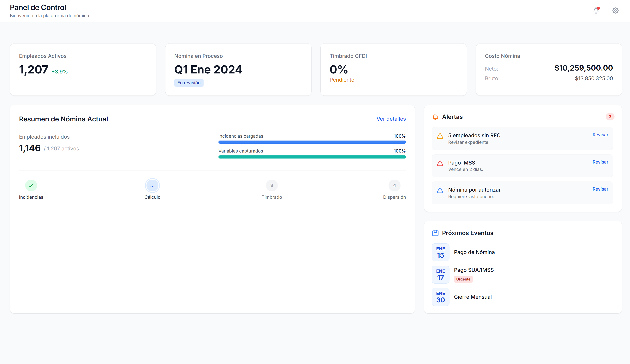The width and height of the screenshot is (630, 364).
Task: Click Revisar for 5 empleados sin RFC
Action: pyautogui.click(x=600, y=135)
